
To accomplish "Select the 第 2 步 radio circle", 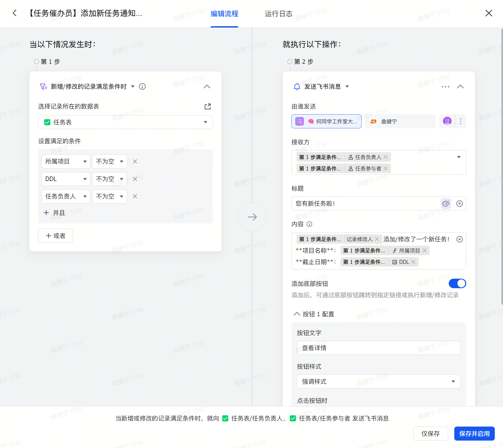I will (x=290, y=62).
